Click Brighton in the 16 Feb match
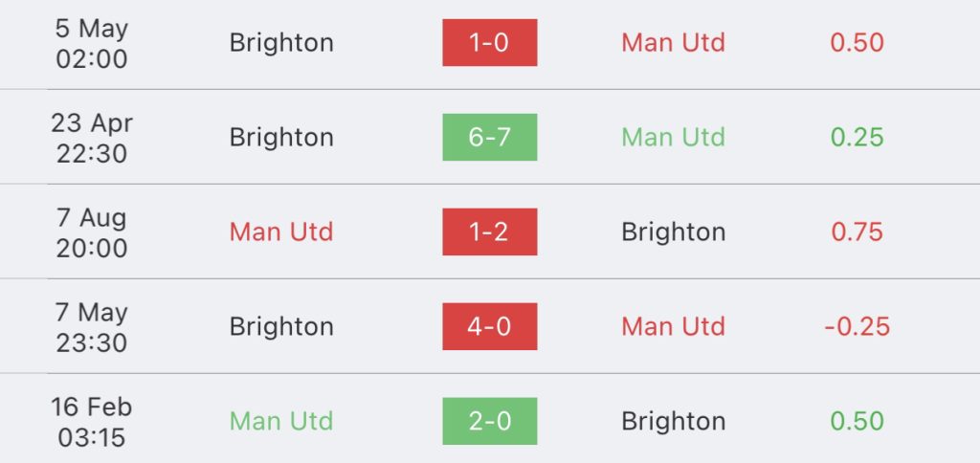 coord(673,422)
